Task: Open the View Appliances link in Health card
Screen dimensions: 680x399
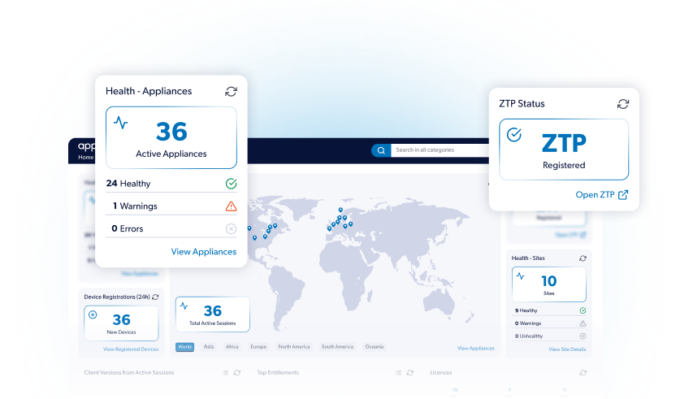Action: click(x=203, y=252)
